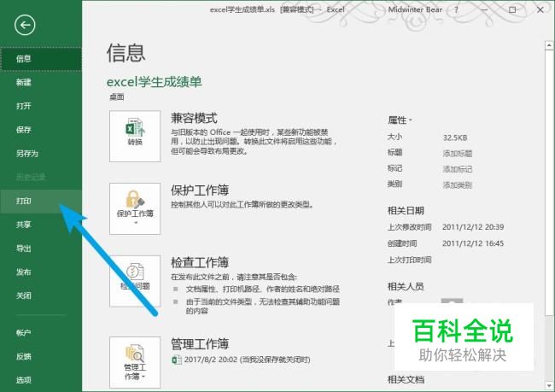This screenshot has width=555, height=392.
Task: Choose 保存 from the sidebar
Action: (x=41, y=130)
